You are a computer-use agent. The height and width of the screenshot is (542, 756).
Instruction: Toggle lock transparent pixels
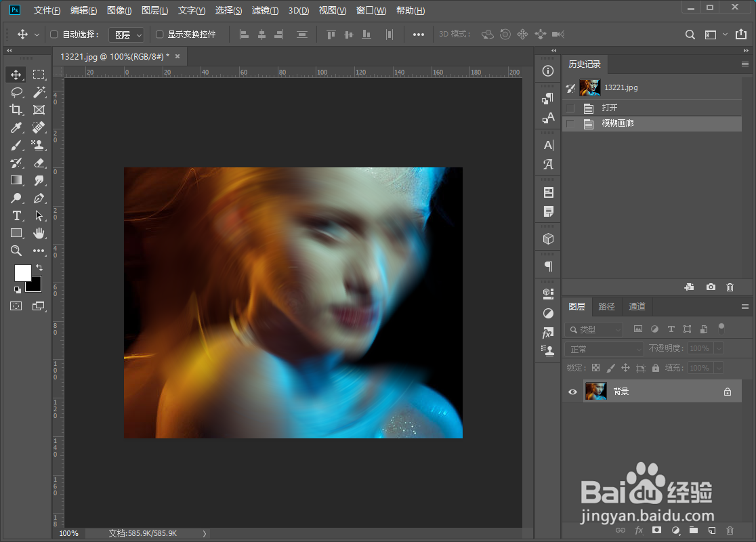pos(596,368)
